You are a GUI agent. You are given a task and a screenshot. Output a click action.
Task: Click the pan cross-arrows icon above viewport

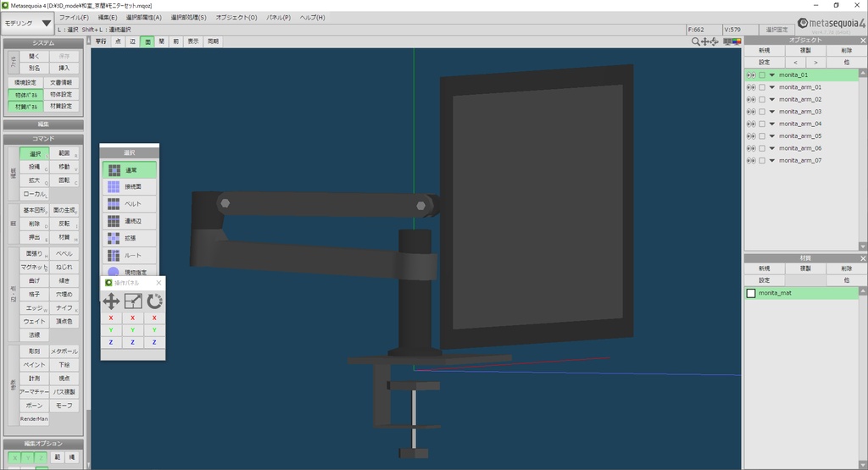pyautogui.click(x=704, y=41)
